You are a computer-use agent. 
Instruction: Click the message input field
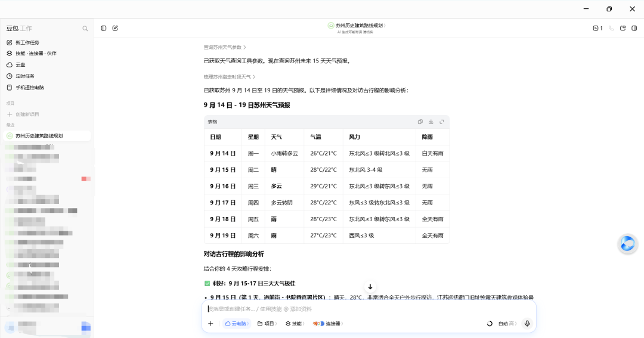tap(369, 309)
